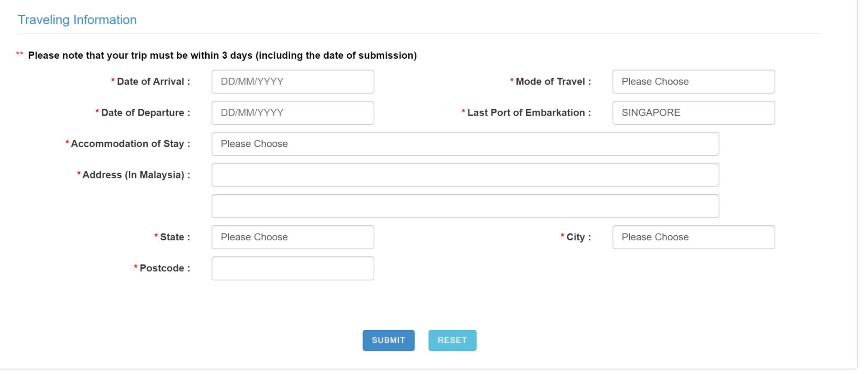Open the City dropdown
The image size is (868, 374).
click(693, 238)
